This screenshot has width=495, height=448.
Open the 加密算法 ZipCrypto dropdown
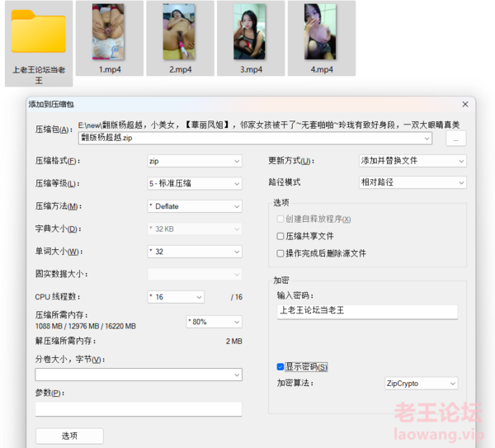pyautogui.click(x=421, y=384)
